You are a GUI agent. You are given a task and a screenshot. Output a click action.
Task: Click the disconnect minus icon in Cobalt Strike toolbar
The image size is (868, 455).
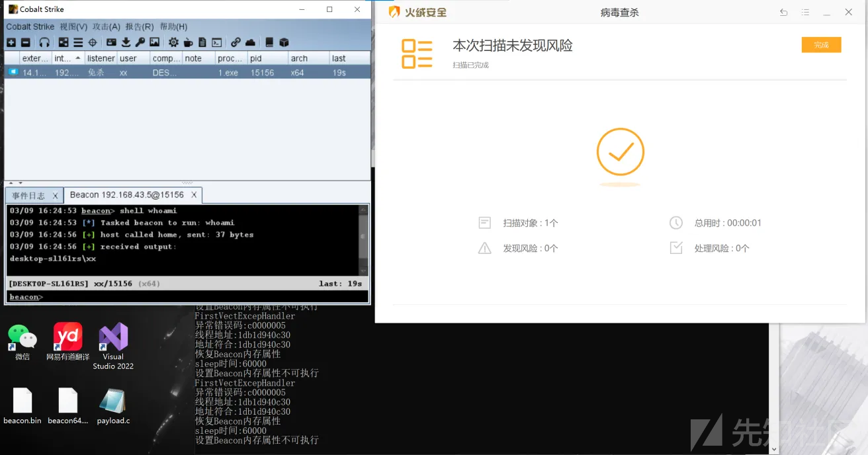click(25, 42)
